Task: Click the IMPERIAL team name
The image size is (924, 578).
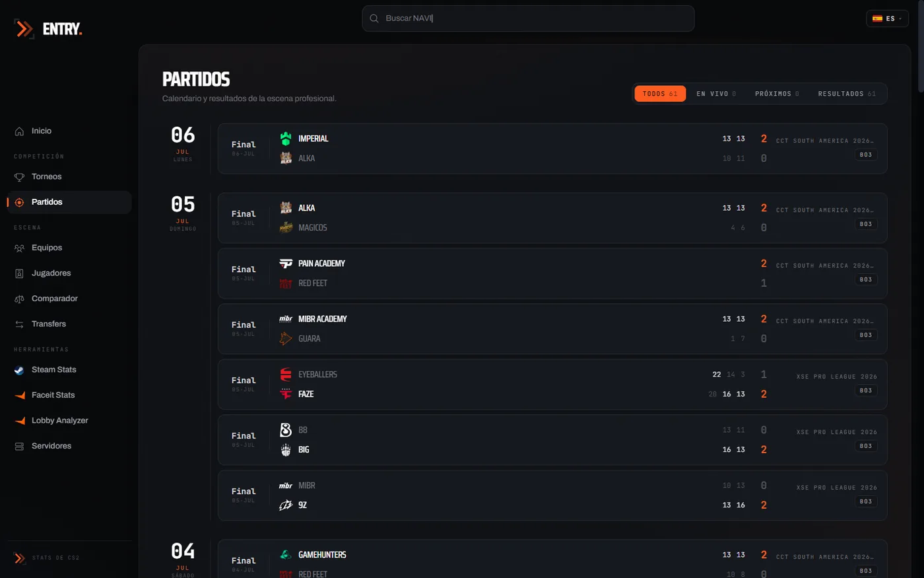Action: (313, 139)
